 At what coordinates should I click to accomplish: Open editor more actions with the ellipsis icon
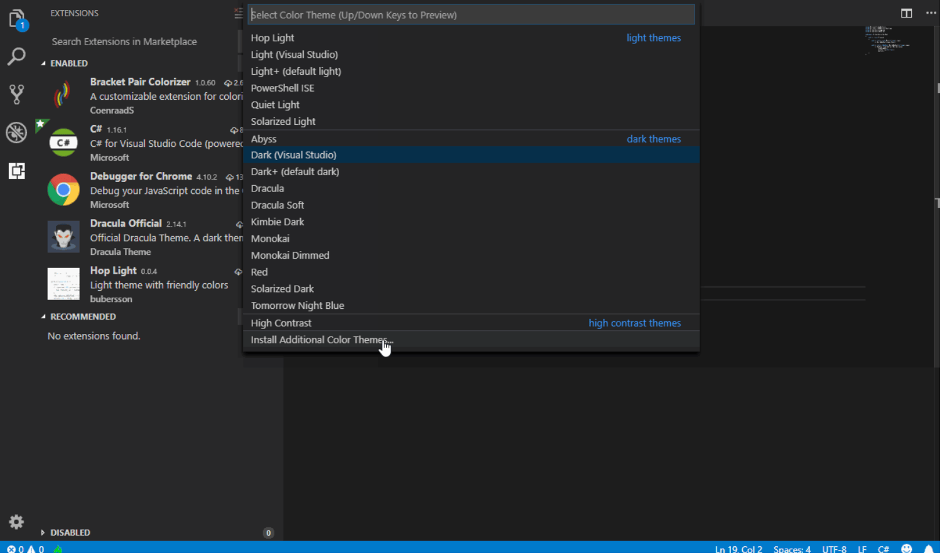(931, 13)
